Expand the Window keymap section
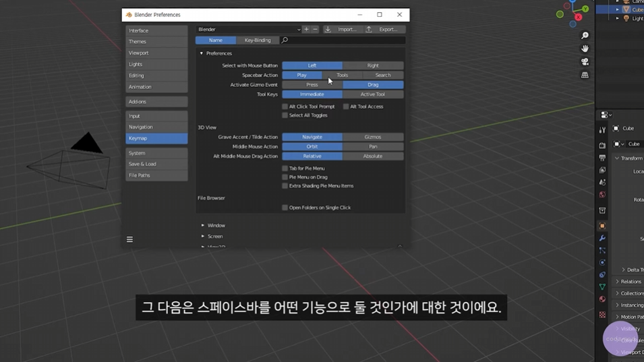The image size is (644, 362). (202, 225)
